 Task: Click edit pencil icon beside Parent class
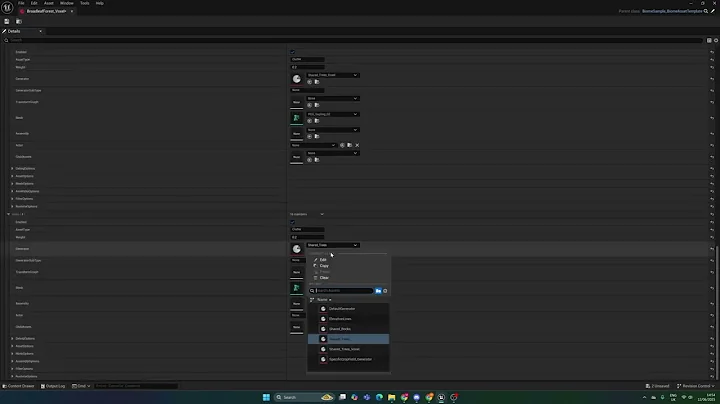coord(713,11)
